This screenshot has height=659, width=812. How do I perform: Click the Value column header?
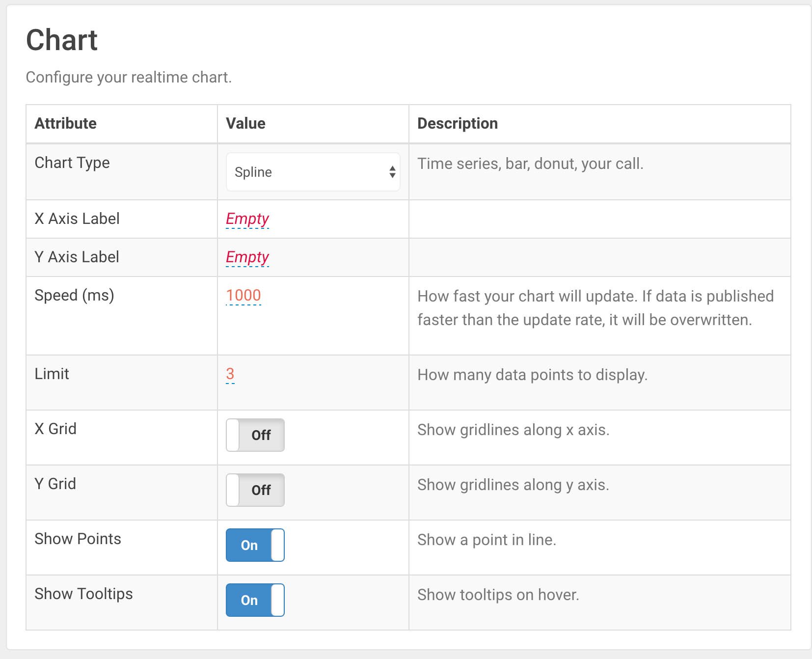245,123
